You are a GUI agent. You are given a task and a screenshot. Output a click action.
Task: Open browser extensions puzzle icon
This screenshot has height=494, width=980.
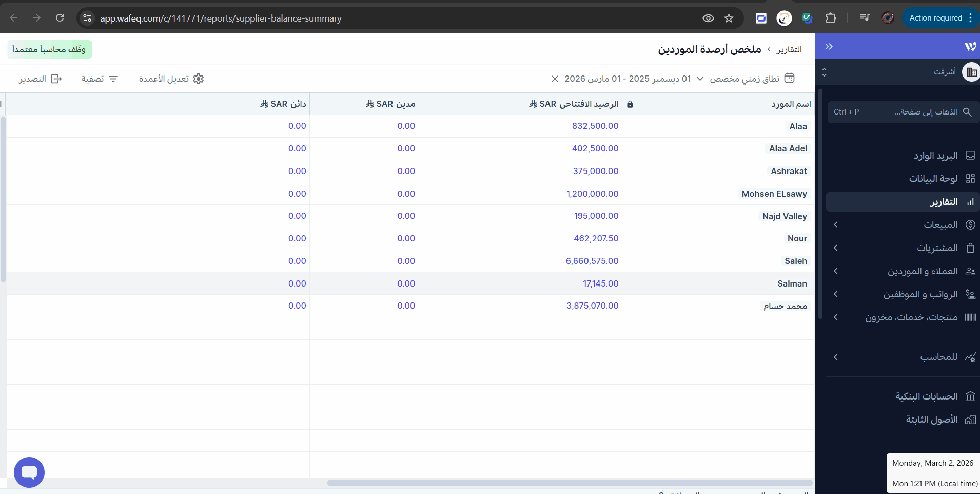831,18
